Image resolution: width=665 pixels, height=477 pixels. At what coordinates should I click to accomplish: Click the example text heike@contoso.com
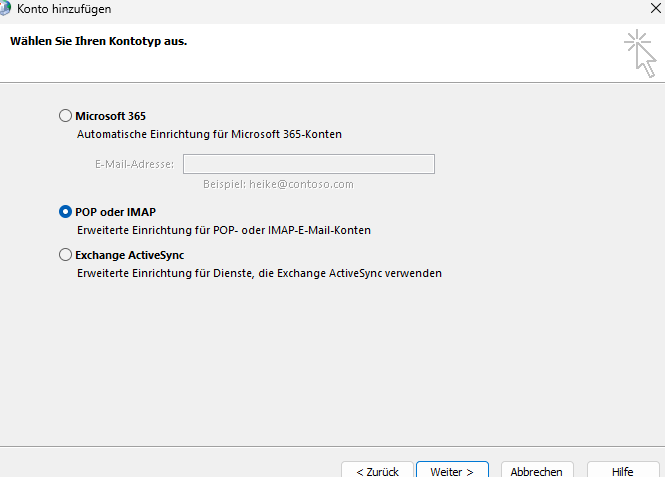[278, 184]
